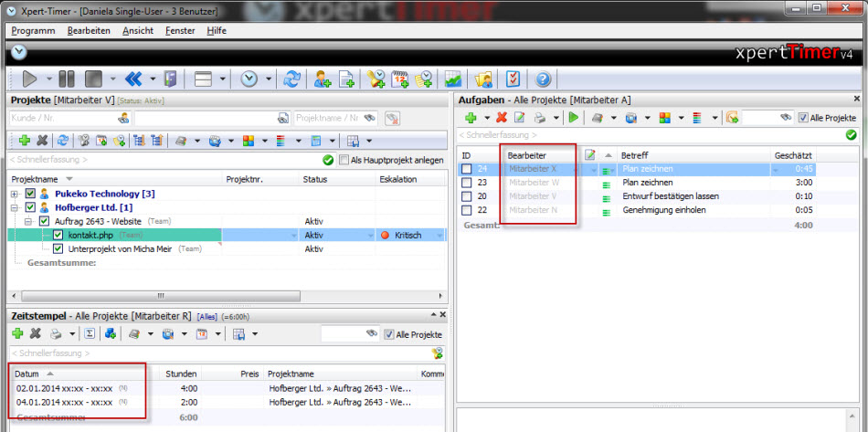Screen dimensions: 868x432
Task: Open the Bearbeiten menu
Action: 90,31
